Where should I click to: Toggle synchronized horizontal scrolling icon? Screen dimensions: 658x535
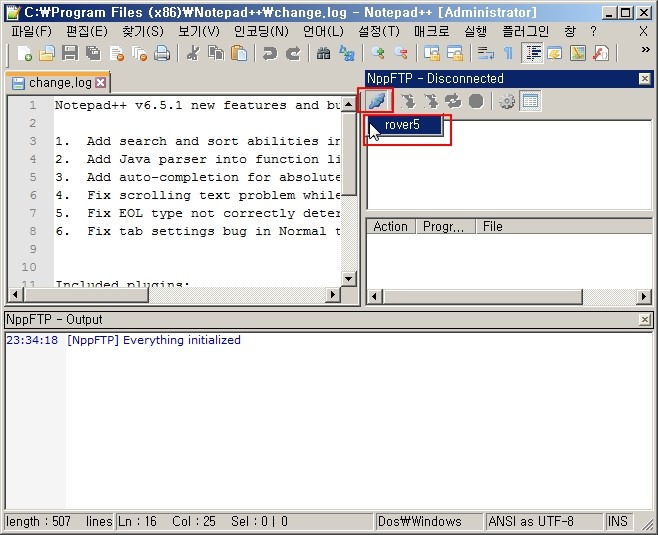(455, 53)
